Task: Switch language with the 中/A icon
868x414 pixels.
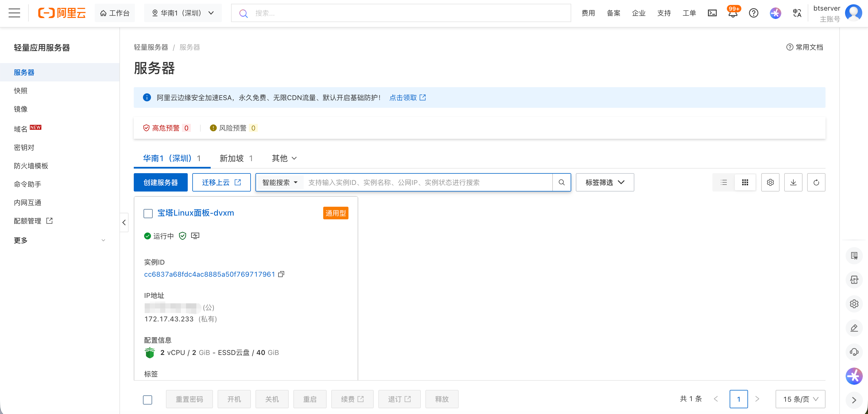Action: point(797,13)
